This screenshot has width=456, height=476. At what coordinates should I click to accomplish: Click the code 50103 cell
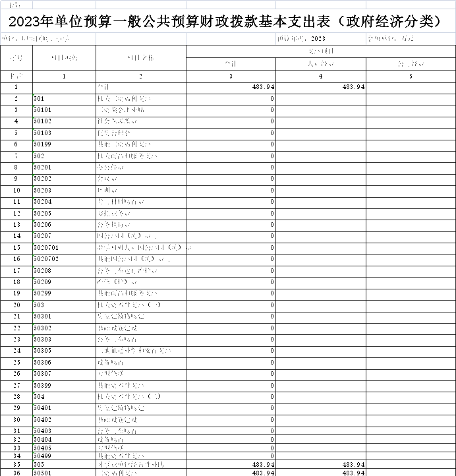click(x=64, y=133)
